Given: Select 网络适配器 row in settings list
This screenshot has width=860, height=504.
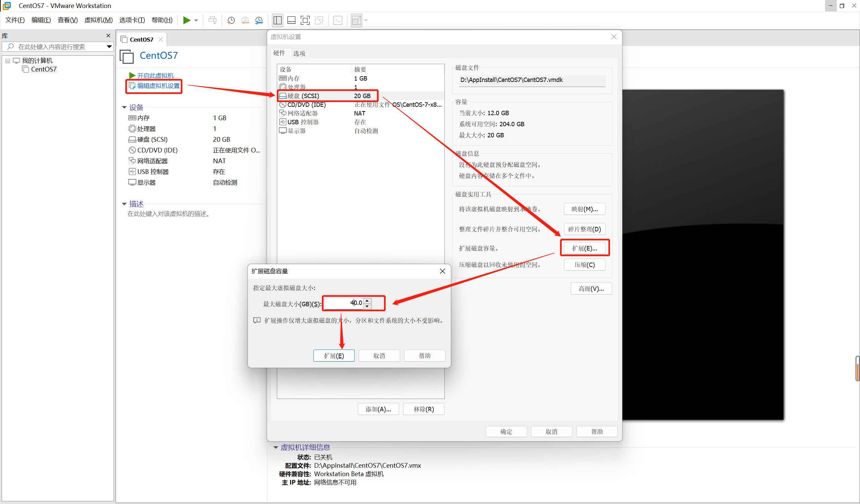Looking at the screenshot, I should (x=361, y=113).
